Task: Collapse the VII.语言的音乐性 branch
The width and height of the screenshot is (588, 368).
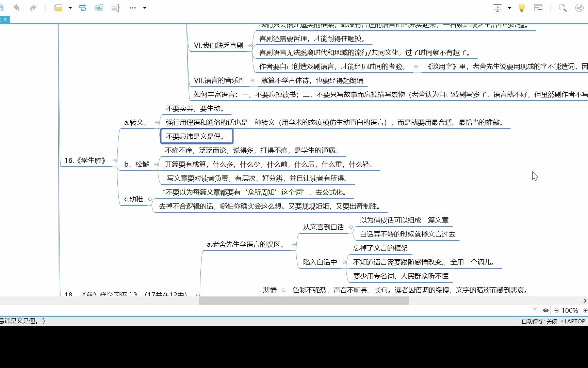Action: coord(252,80)
